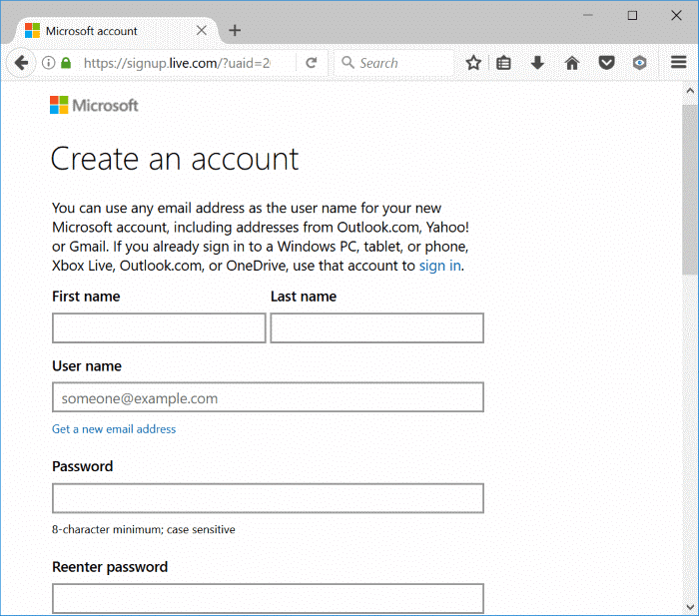Viewport: 699px width, 616px height.
Task: Reload the page with the refresh icon
Action: pyautogui.click(x=312, y=63)
